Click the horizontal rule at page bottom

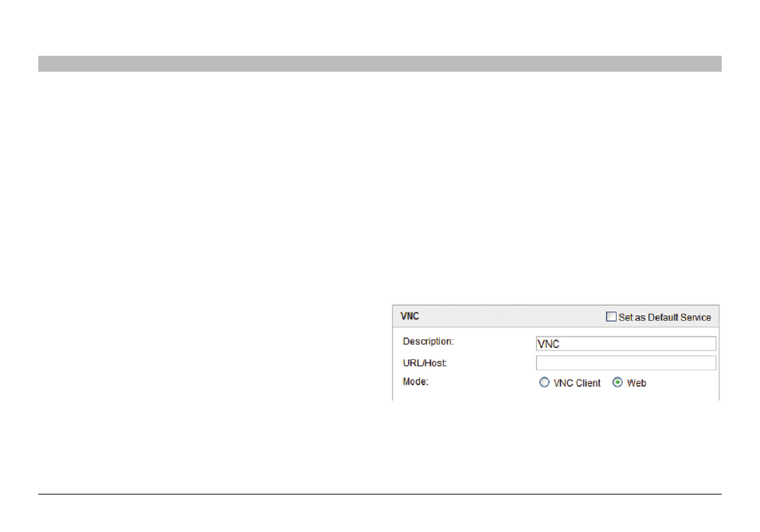[x=379, y=494]
